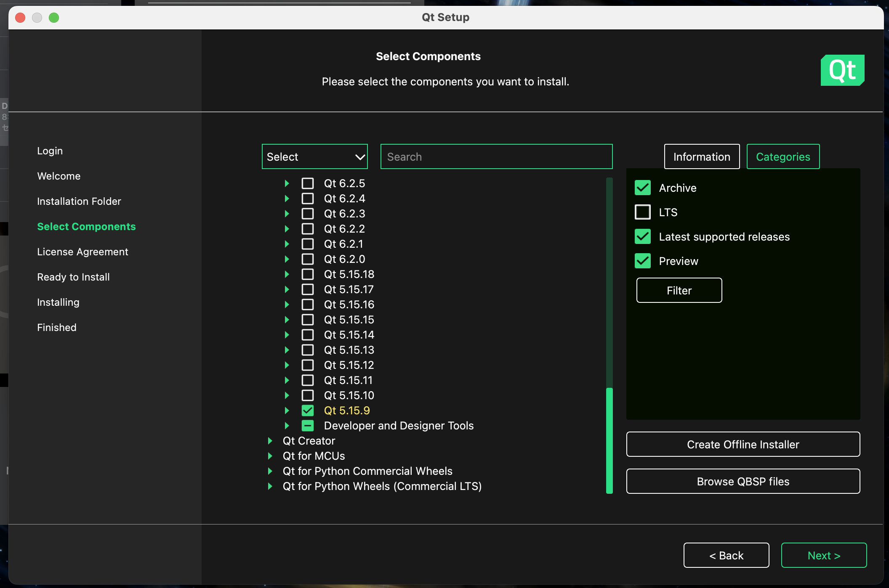Expand Qt for MCUs

(270, 456)
